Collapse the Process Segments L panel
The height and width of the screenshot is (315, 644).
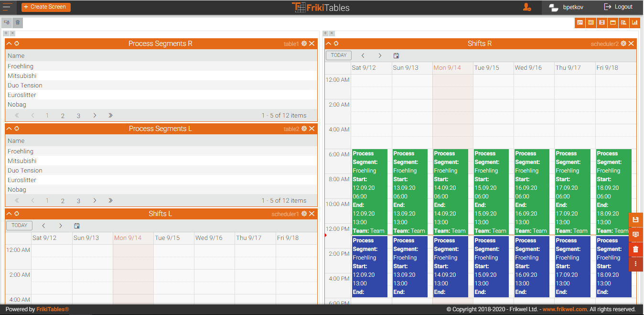pos(9,129)
